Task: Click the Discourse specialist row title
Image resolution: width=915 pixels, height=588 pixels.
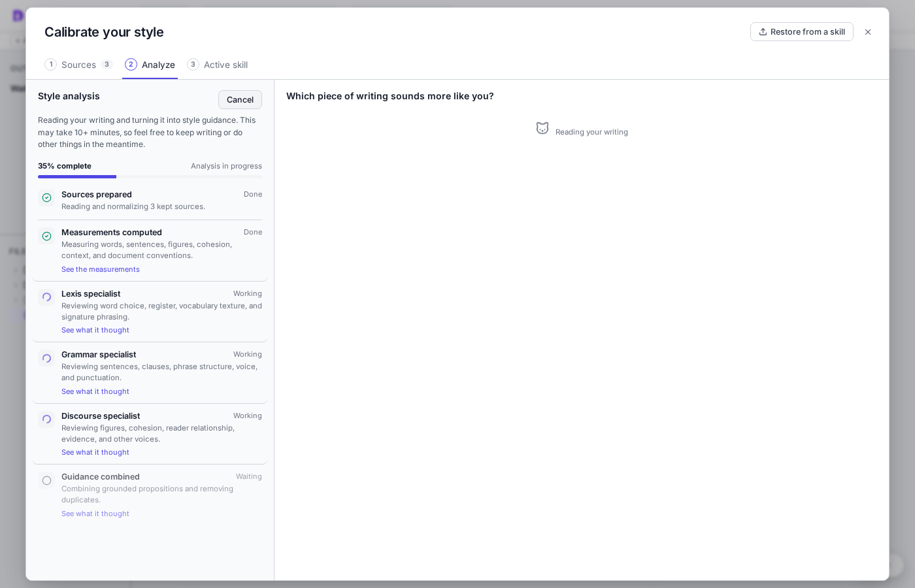Action: click(x=101, y=416)
